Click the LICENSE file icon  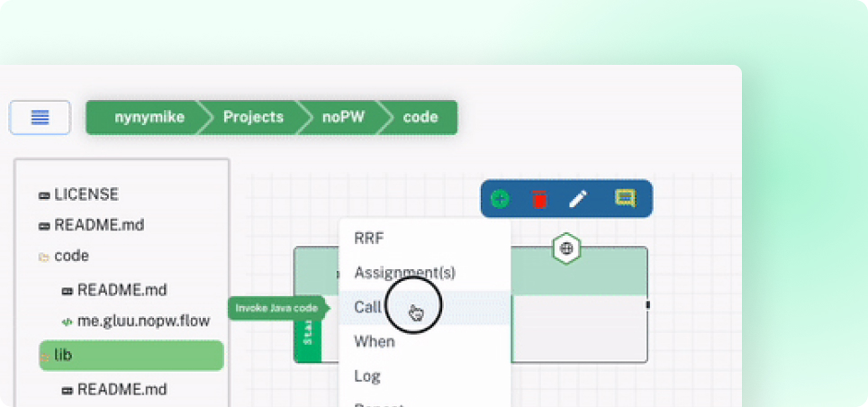(44, 195)
